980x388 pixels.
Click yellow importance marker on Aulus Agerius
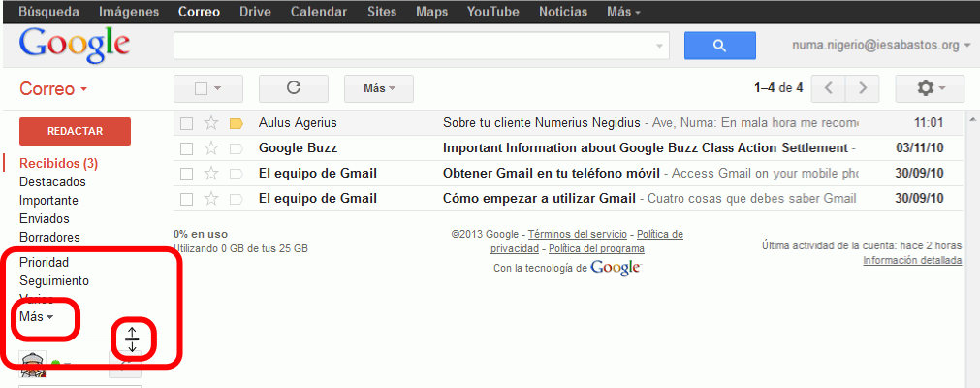(x=237, y=123)
